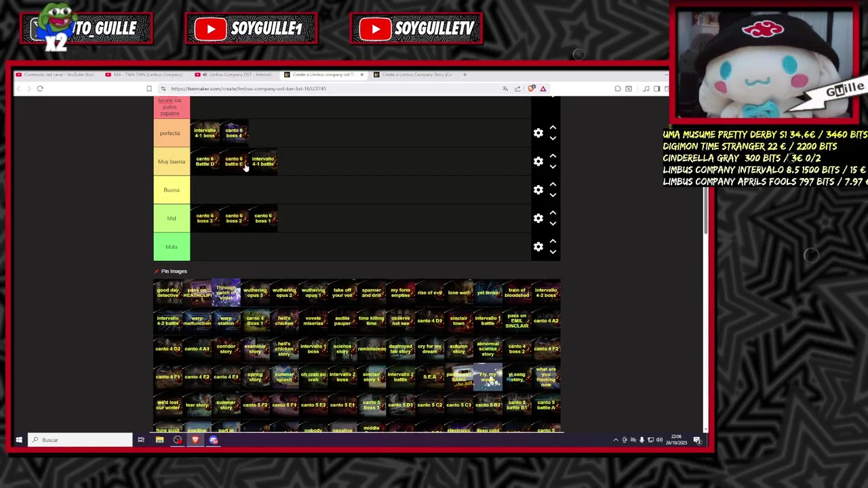Screen dimensions: 868x488
Task: Open the SOYGUILLE1 YouTube banner
Action: coord(251,28)
